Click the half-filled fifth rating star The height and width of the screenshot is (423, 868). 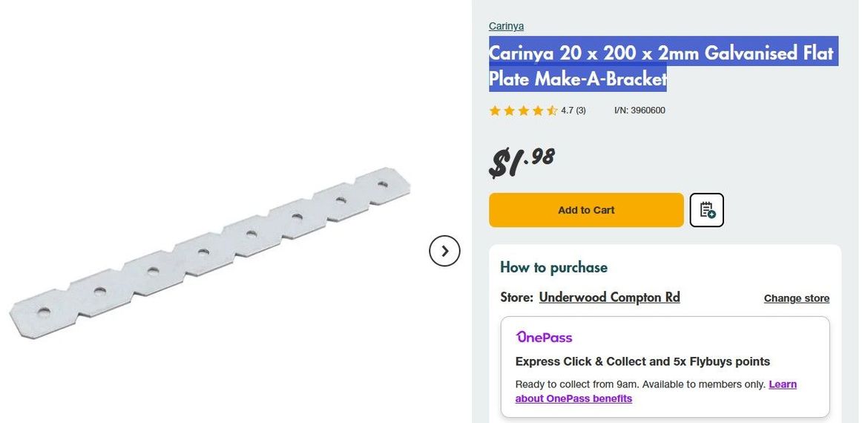tap(552, 111)
